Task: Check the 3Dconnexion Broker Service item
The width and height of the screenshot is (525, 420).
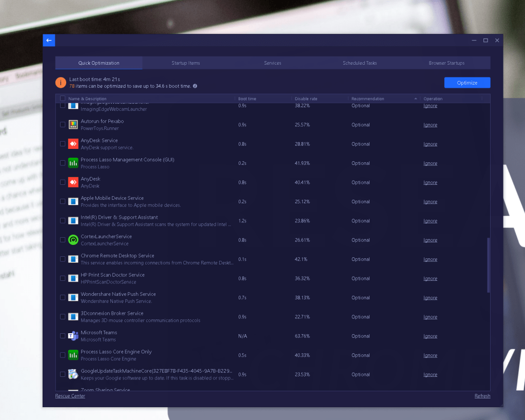Action: tap(63, 316)
